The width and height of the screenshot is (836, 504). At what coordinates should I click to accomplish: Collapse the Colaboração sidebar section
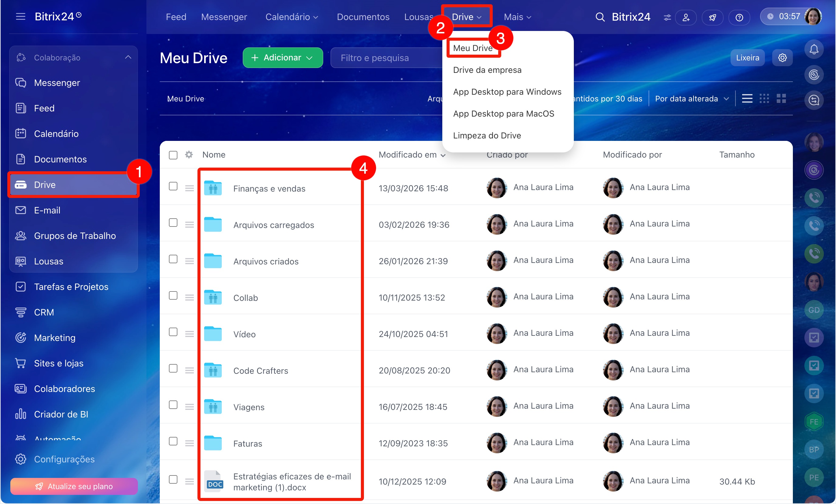(128, 57)
